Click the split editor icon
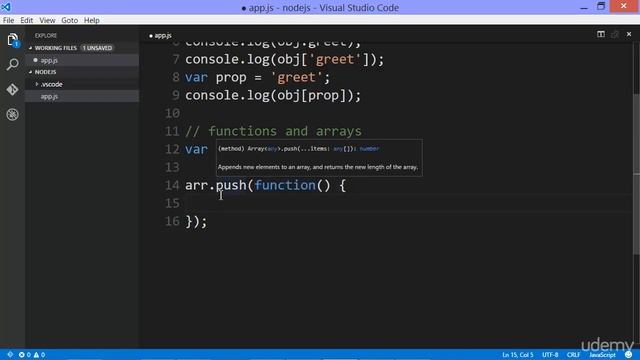Screen dimensions: 640x360 pos(600,34)
